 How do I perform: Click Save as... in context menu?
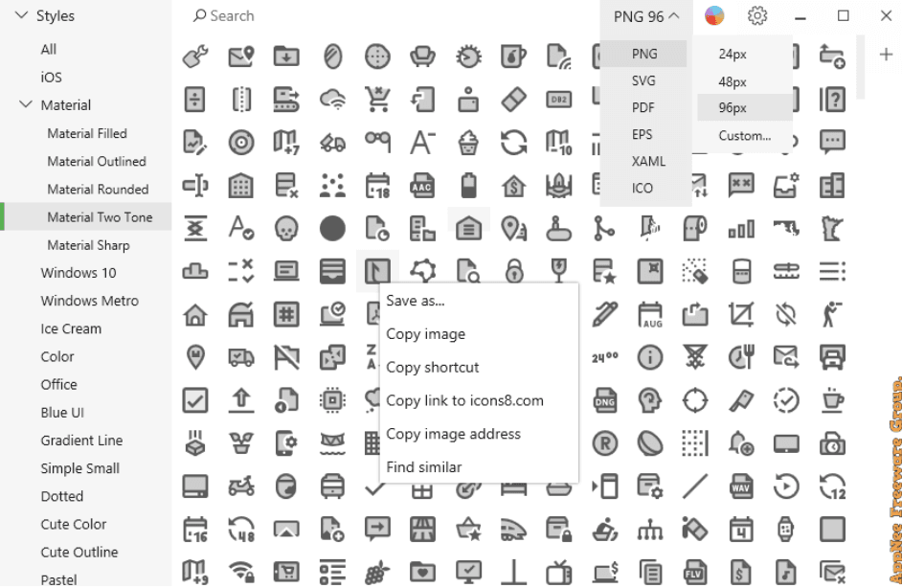[416, 301]
